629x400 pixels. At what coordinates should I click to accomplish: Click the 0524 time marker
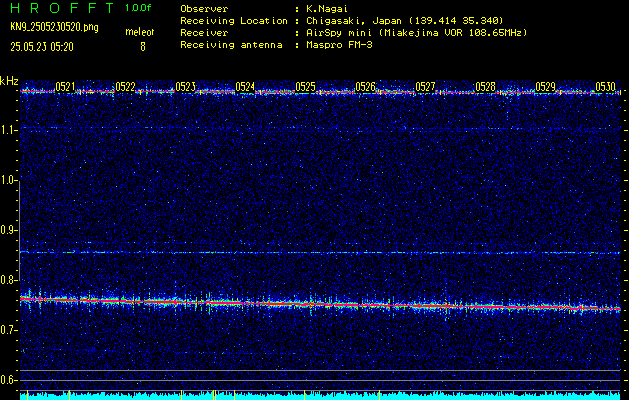pyautogui.click(x=245, y=87)
